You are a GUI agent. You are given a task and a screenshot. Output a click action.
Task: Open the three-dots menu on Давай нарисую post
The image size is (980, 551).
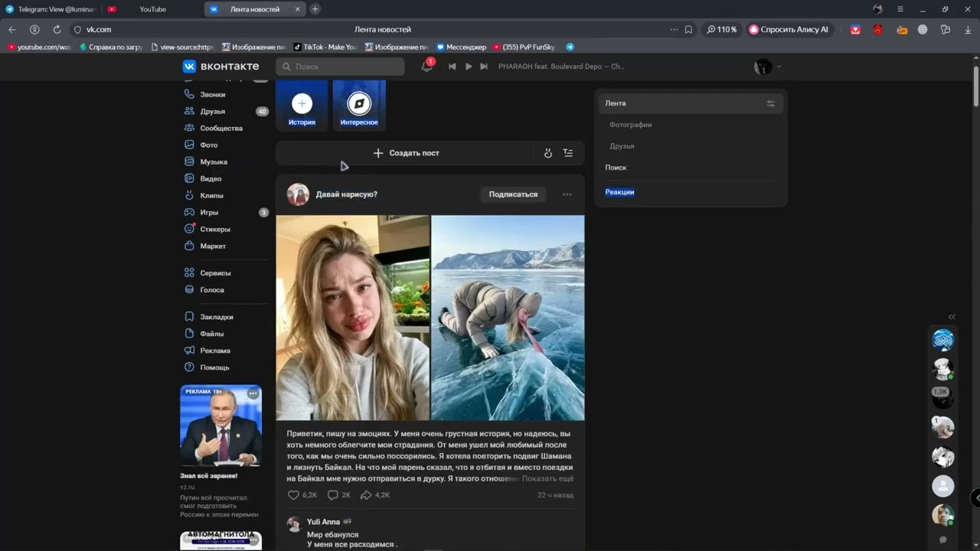point(567,194)
